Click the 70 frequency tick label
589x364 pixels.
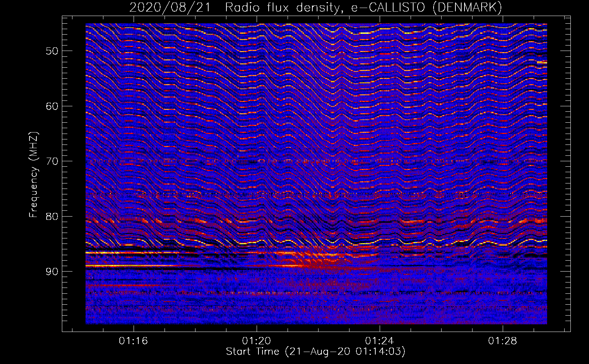[x=52, y=161]
